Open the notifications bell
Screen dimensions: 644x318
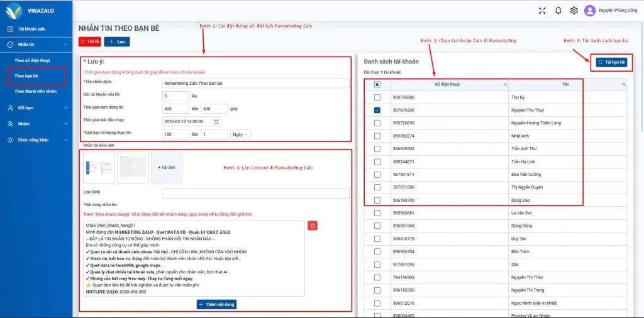(558, 10)
